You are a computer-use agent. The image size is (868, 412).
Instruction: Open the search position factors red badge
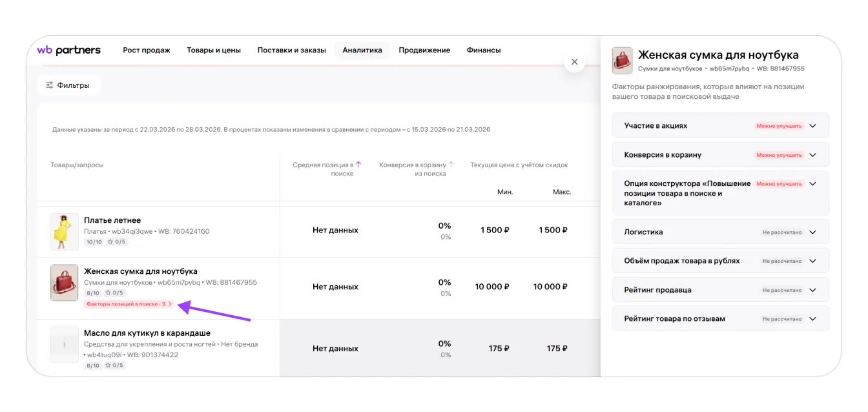129,304
